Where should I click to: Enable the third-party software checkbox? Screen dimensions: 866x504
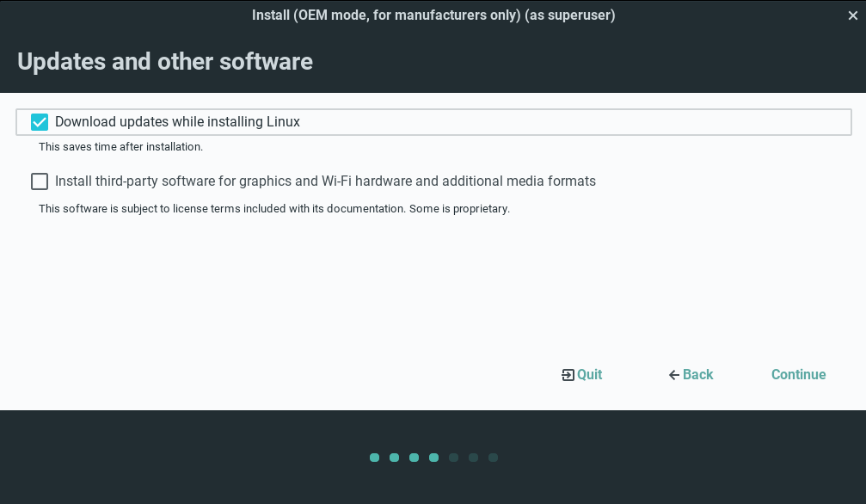tap(40, 181)
